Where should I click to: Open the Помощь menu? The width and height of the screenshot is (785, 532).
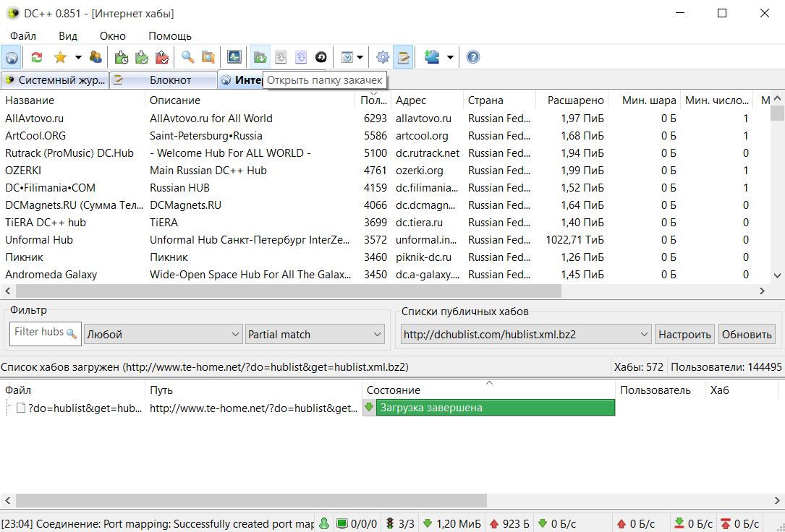(x=170, y=36)
